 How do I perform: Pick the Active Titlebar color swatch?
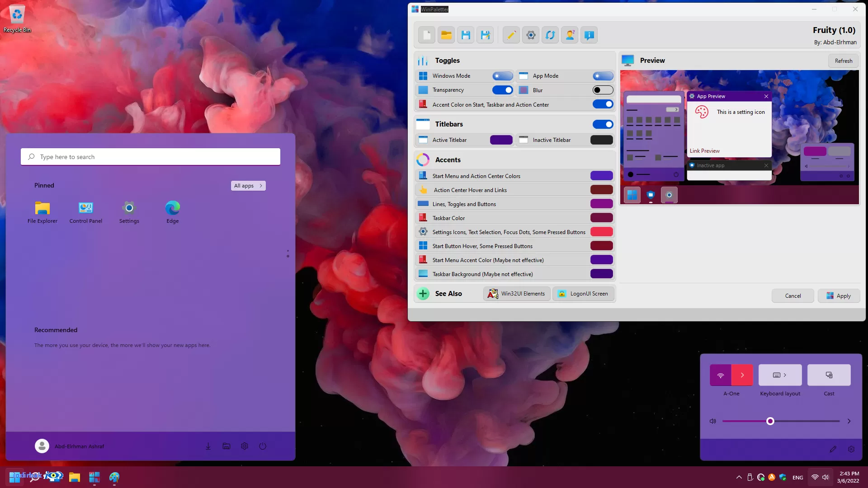[x=501, y=140]
